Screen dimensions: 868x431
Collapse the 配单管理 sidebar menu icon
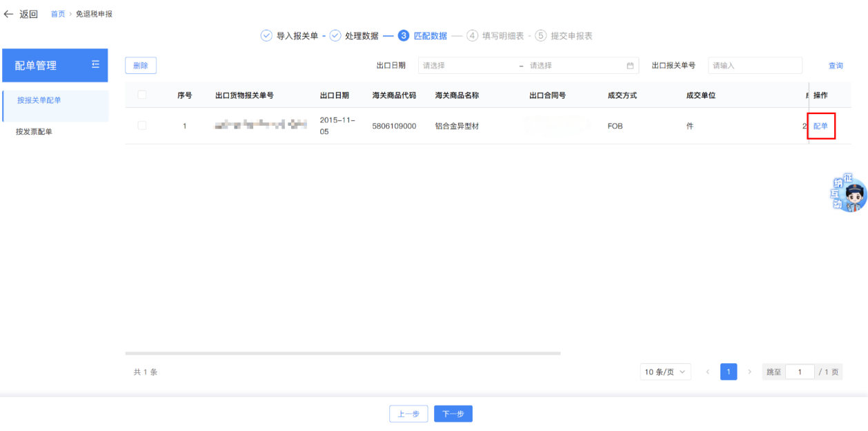(x=95, y=65)
